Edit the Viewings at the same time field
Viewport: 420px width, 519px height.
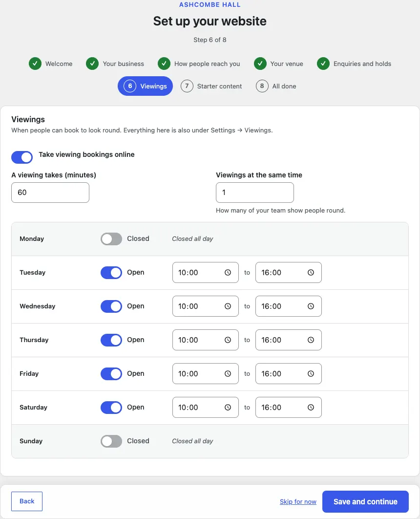tap(254, 193)
